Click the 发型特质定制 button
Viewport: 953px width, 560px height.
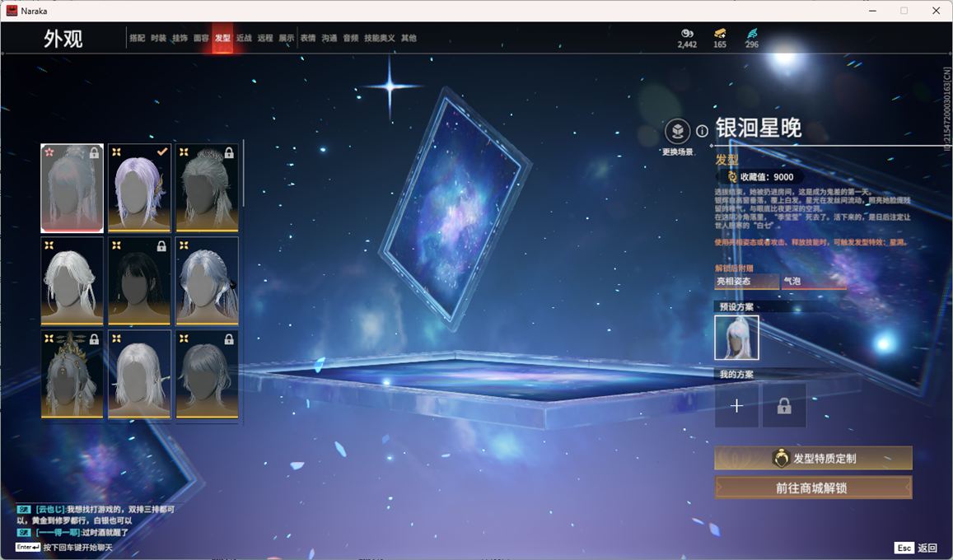[x=813, y=458]
